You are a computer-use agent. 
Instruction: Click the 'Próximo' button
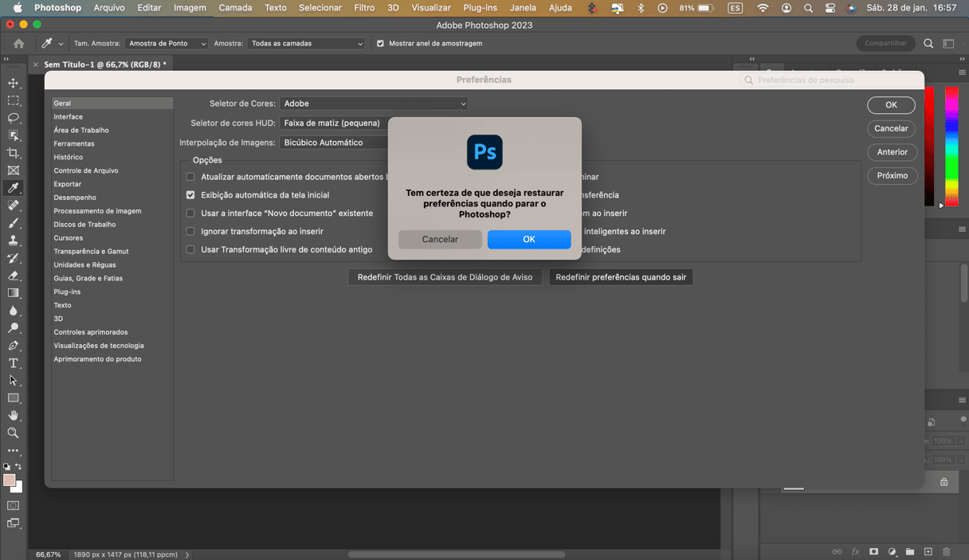pyautogui.click(x=892, y=175)
